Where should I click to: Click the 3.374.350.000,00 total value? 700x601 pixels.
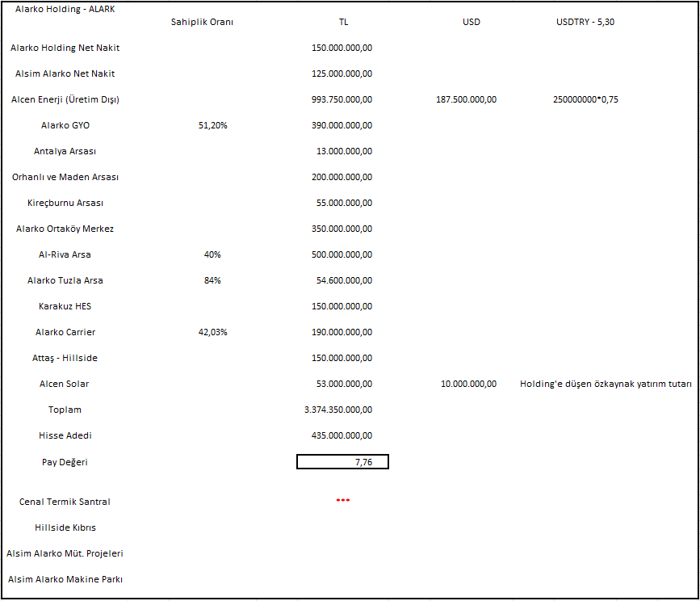[x=338, y=410]
